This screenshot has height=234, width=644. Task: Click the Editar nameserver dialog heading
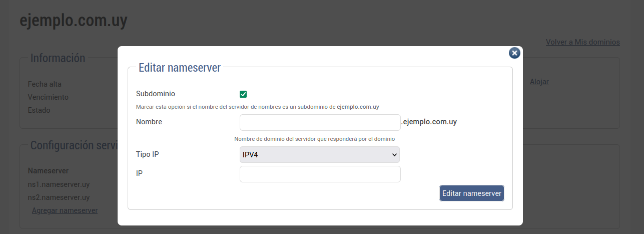coord(179,68)
